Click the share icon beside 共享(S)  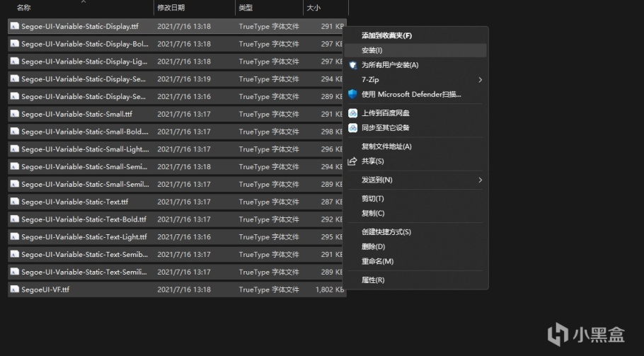point(352,161)
